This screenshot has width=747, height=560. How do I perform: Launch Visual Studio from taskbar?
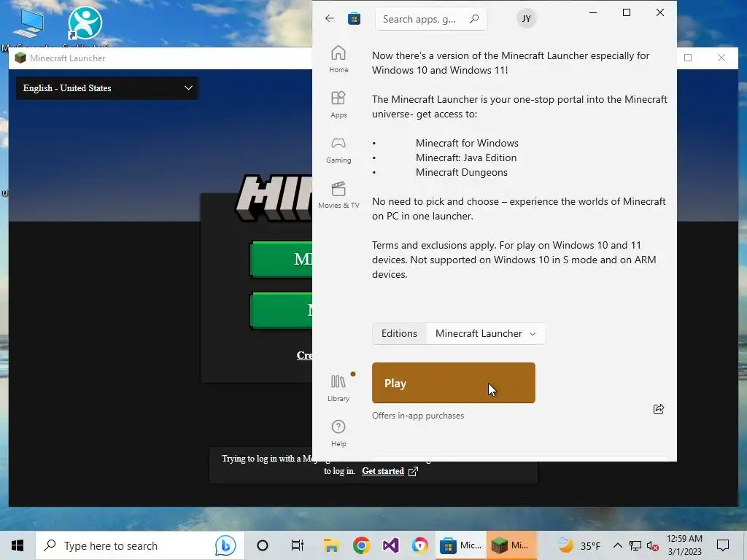pyautogui.click(x=391, y=545)
